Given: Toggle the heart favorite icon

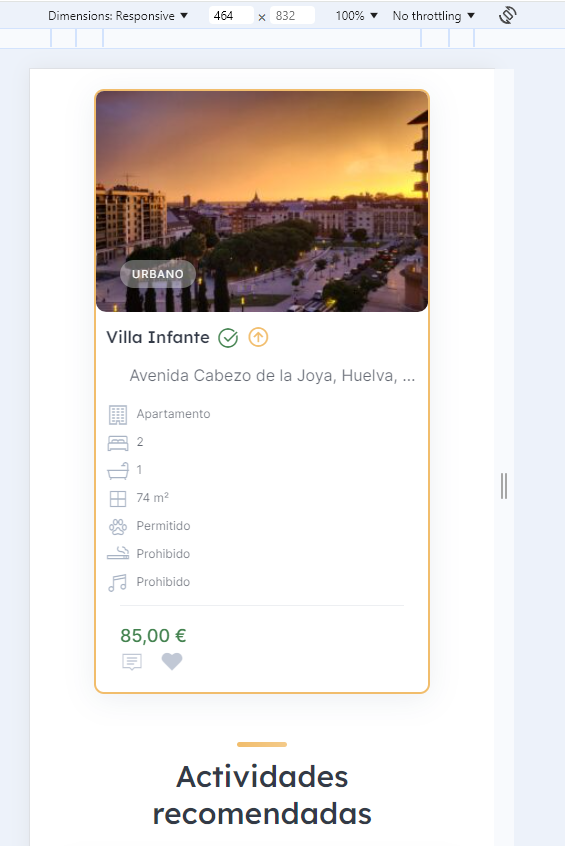Looking at the screenshot, I should click(172, 661).
